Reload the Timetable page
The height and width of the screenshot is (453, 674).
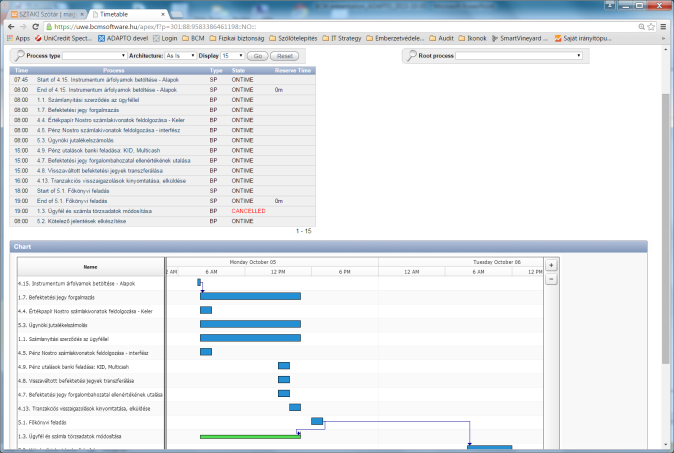[36, 27]
